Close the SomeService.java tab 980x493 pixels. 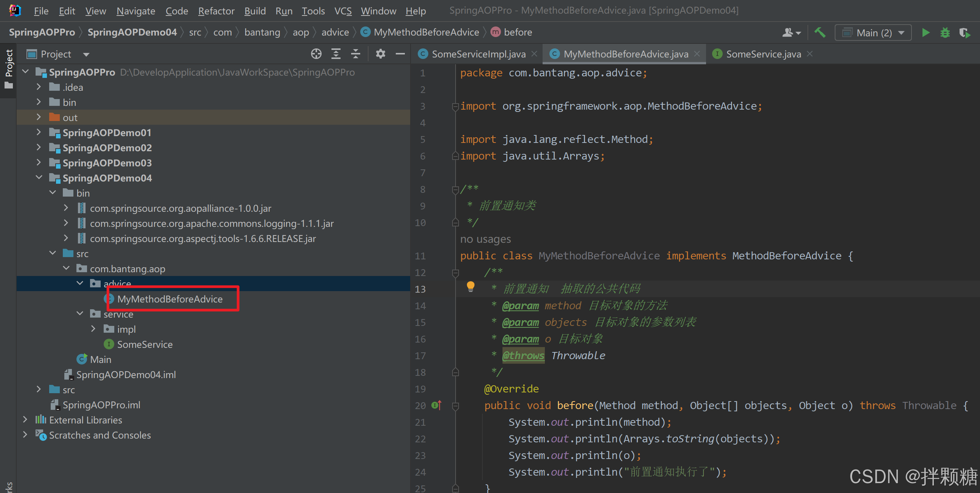coord(810,54)
